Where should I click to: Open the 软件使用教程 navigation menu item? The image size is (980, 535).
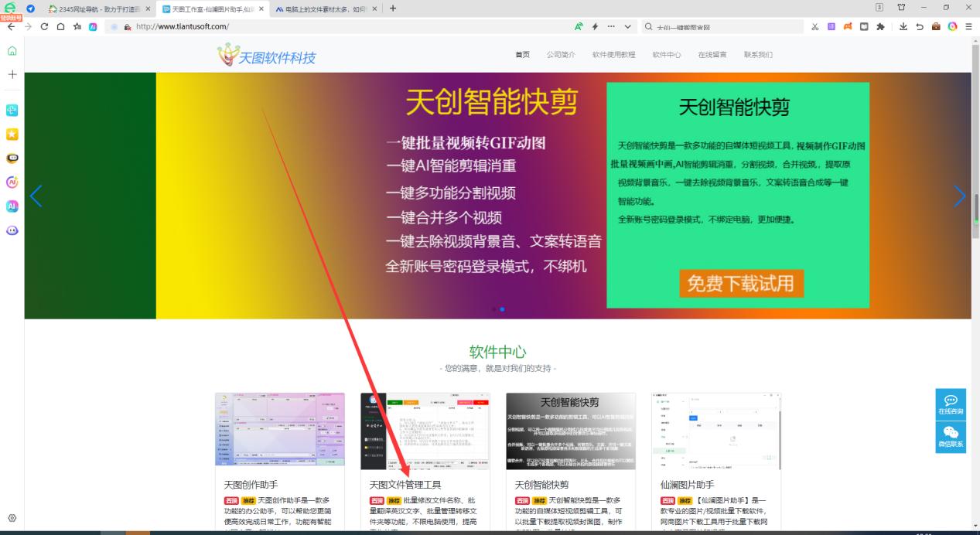pyautogui.click(x=614, y=55)
